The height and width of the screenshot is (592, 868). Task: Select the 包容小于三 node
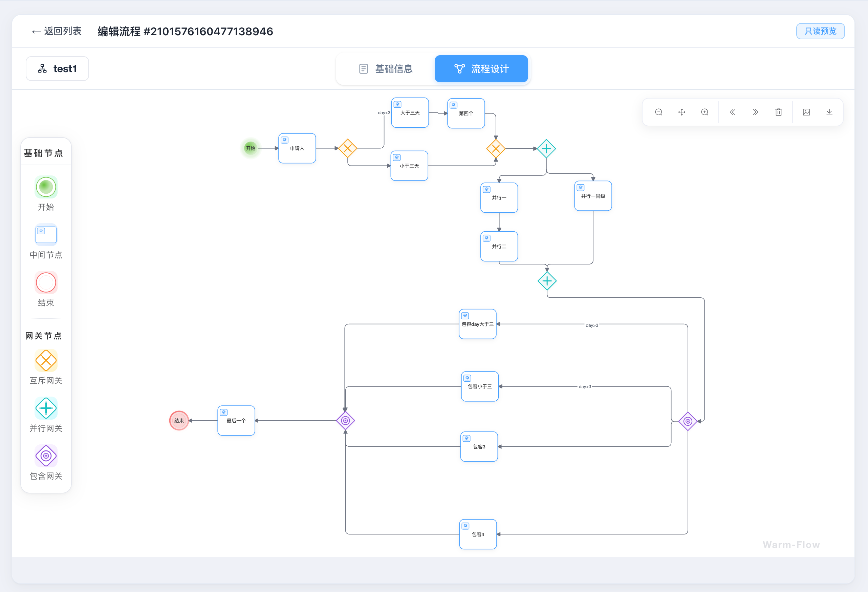[x=480, y=386]
